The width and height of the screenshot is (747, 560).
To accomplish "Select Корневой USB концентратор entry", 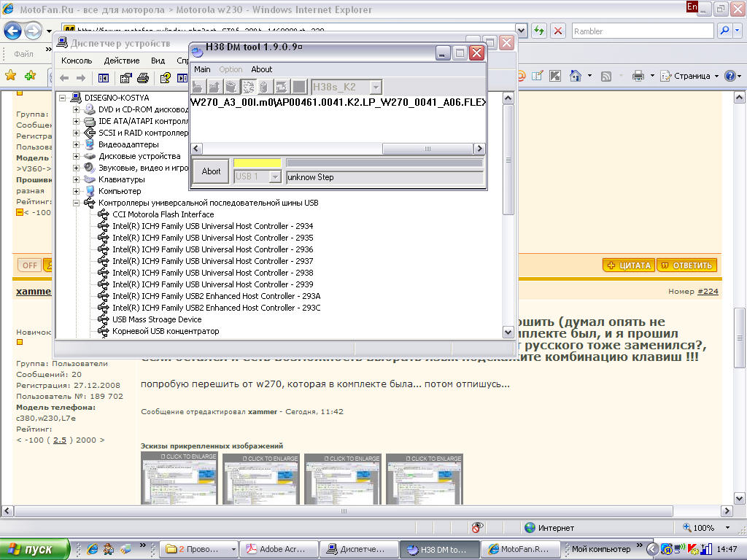I will pos(166,332).
